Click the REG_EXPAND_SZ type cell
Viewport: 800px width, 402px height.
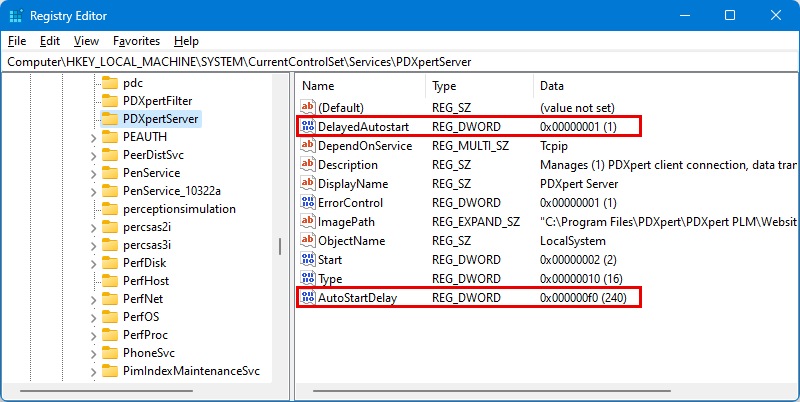pos(476,222)
